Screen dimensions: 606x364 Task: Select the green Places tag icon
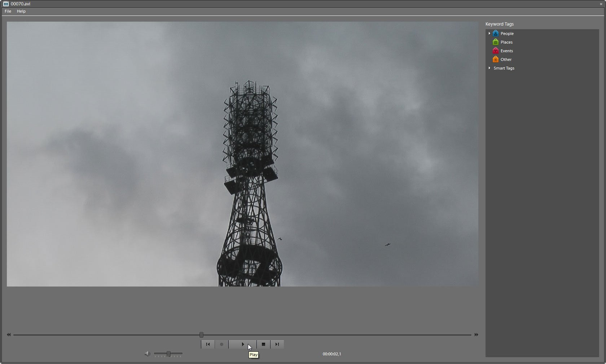(x=496, y=42)
